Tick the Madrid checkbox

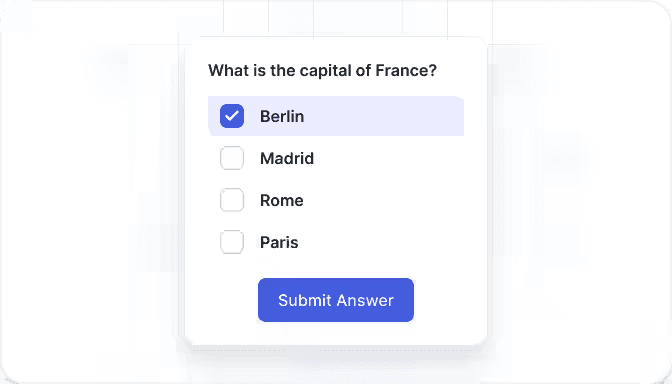pos(232,158)
